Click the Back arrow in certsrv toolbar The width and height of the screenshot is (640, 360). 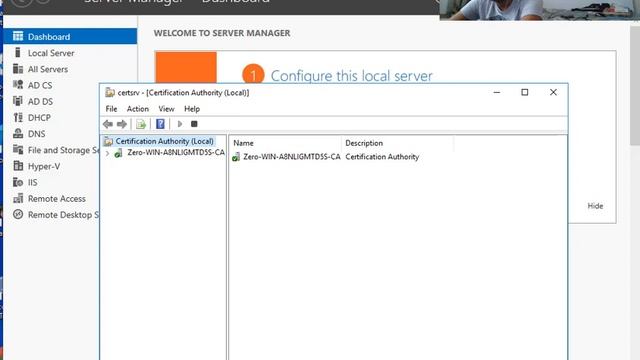pyautogui.click(x=108, y=124)
